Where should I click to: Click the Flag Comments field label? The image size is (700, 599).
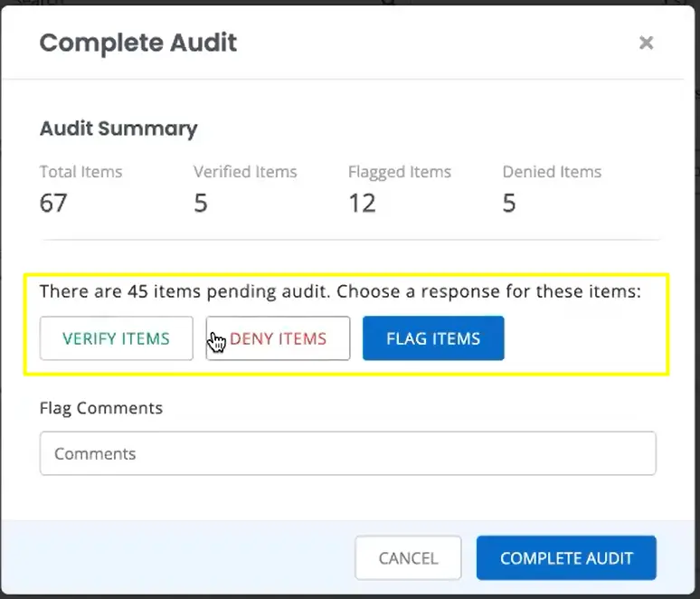[101, 408]
